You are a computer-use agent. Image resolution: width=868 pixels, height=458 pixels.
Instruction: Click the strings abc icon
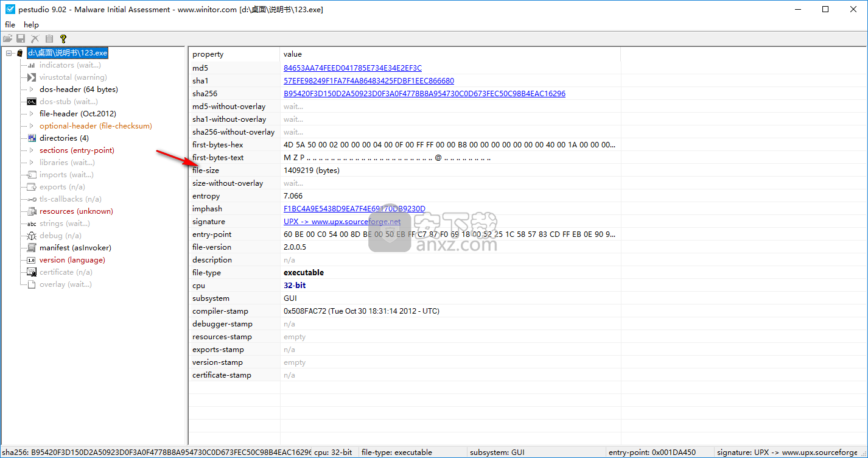[x=32, y=224]
